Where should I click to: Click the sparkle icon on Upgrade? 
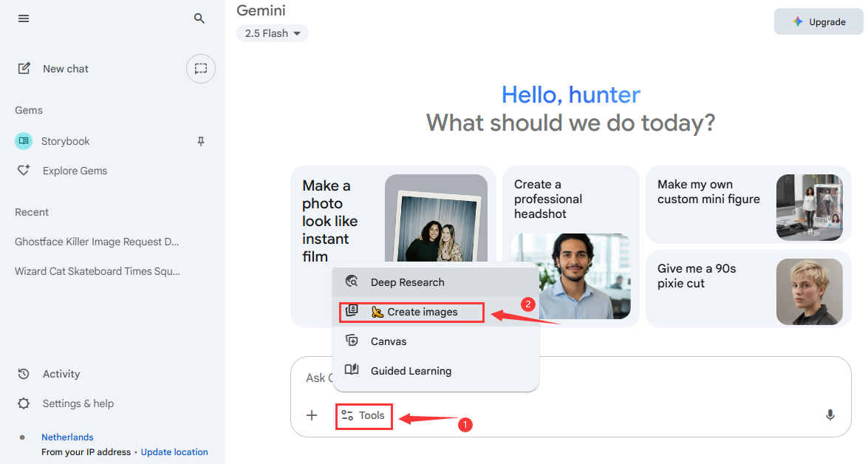coord(798,21)
